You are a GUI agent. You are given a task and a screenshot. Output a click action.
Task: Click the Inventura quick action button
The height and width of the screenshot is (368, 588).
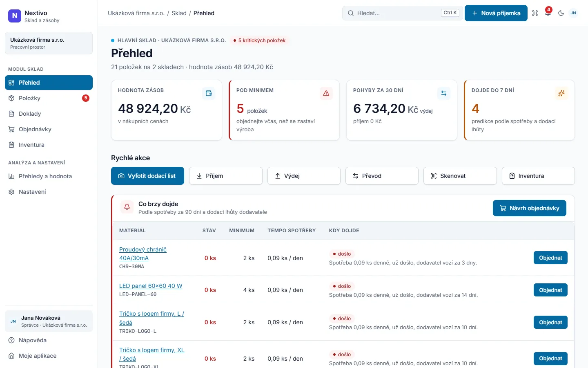click(x=538, y=176)
